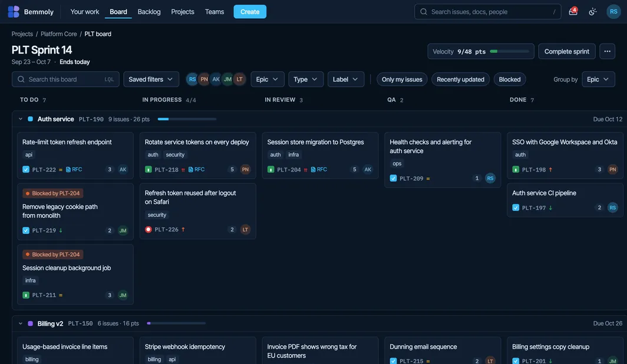The width and height of the screenshot is (627, 364).
Task: Click JM assignee avatar on PLT-211
Action: coord(123,295)
